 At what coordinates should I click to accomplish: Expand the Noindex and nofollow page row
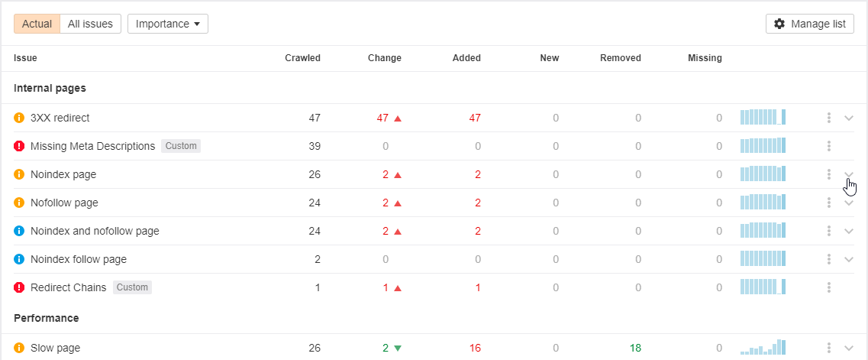[x=849, y=231]
